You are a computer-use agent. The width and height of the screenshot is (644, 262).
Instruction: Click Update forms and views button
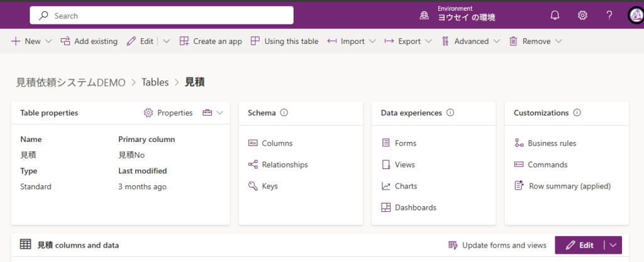pyautogui.click(x=497, y=245)
